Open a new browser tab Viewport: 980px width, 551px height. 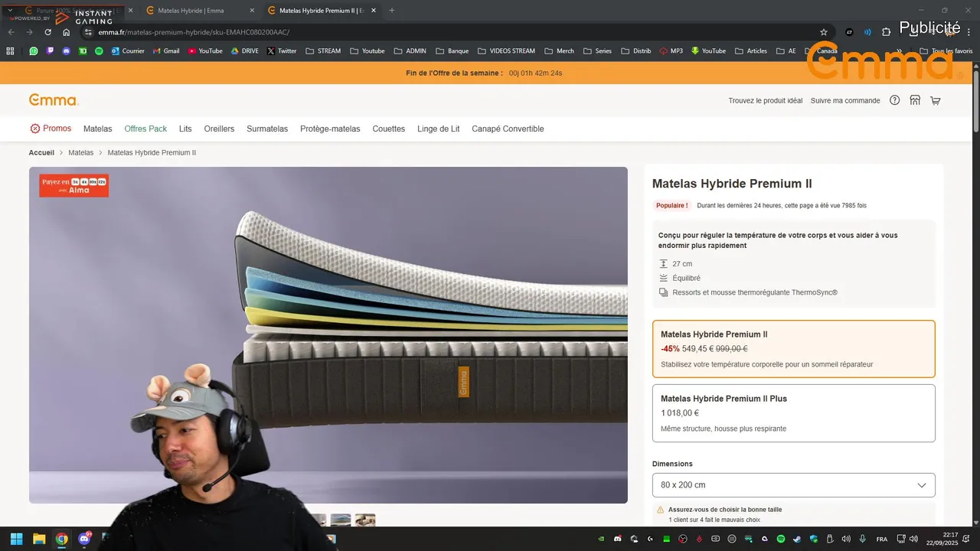pyautogui.click(x=392, y=11)
